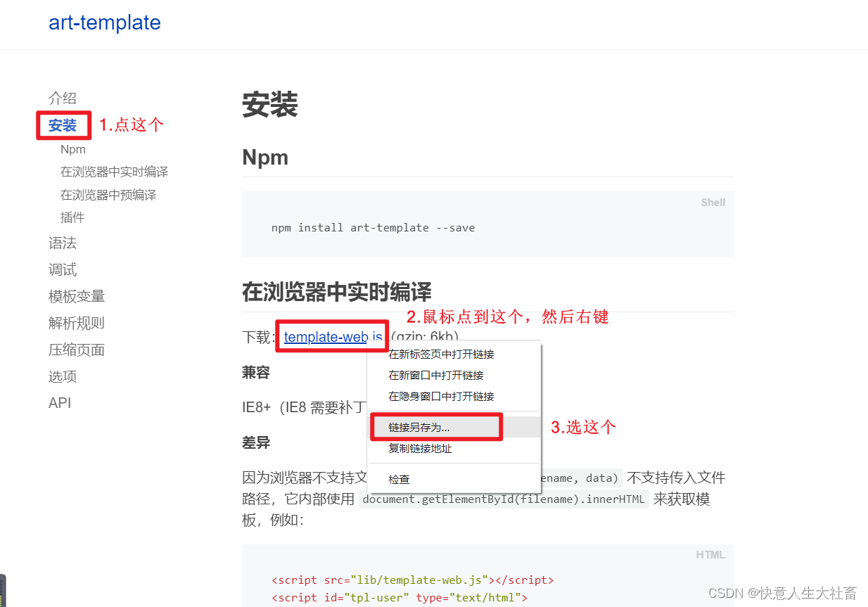
Task: Choose 检查 from the context menu
Action: coord(454,479)
